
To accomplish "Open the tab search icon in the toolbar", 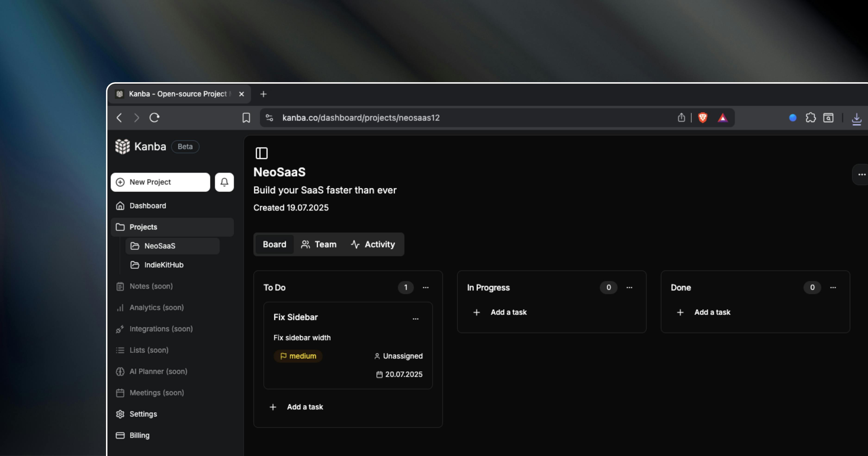I will click(828, 118).
